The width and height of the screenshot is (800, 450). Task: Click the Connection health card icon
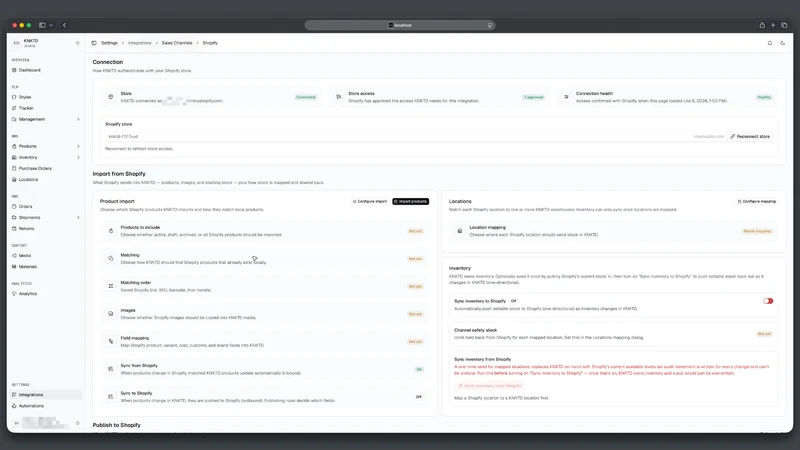coord(566,97)
